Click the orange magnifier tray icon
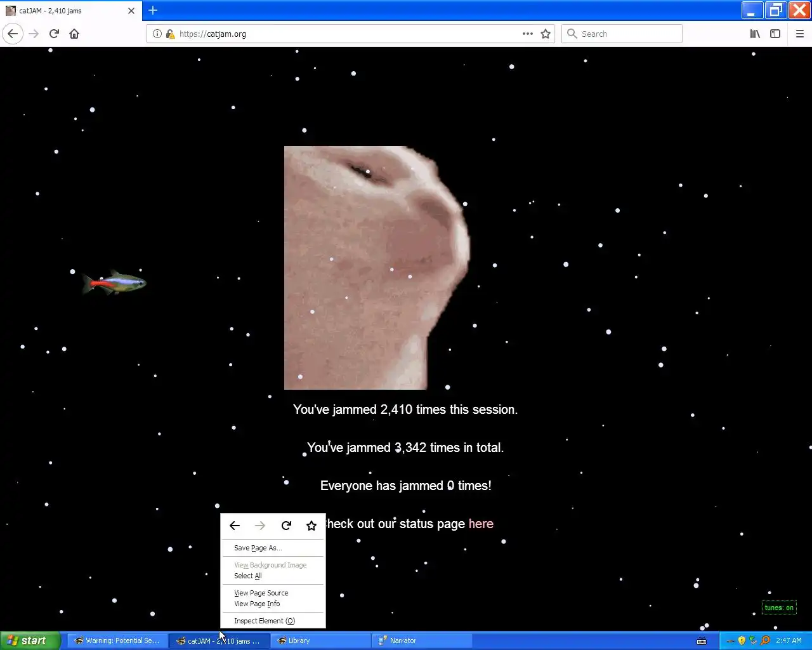 click(x=765, y=640)
